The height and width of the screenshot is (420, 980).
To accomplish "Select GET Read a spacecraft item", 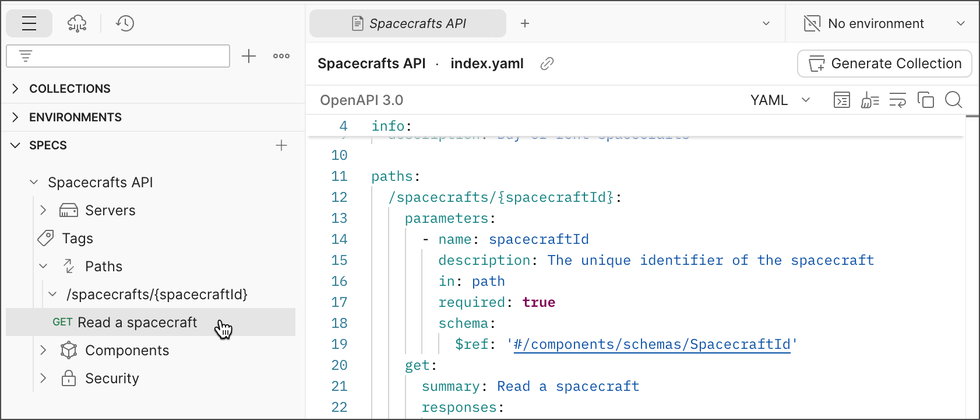I will (150, 322).
